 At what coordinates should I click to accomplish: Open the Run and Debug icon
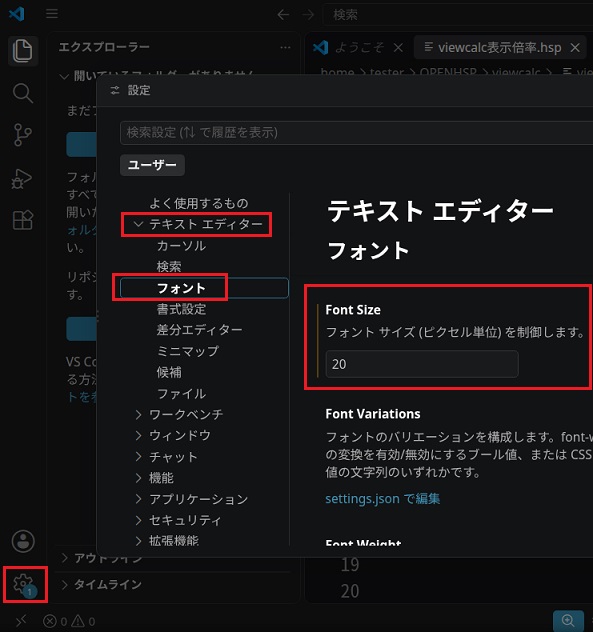pyautogui.click(x=22, y=179)
